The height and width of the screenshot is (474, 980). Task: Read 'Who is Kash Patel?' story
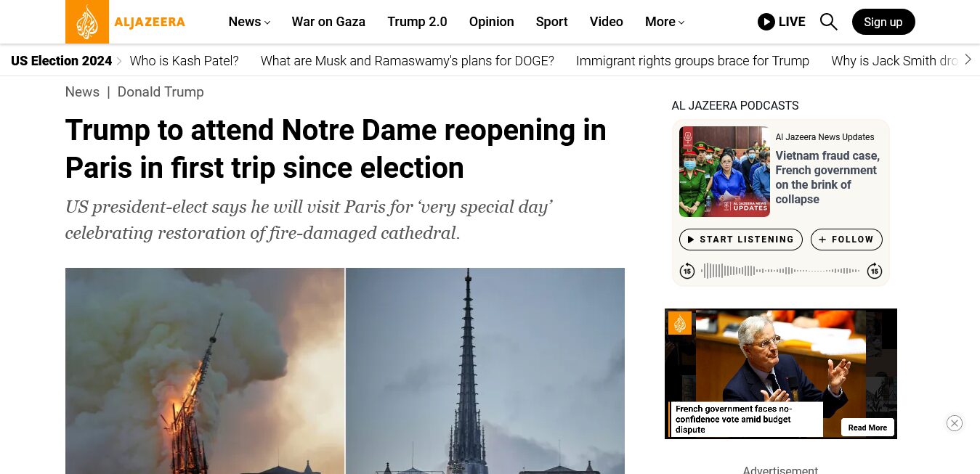184,61
